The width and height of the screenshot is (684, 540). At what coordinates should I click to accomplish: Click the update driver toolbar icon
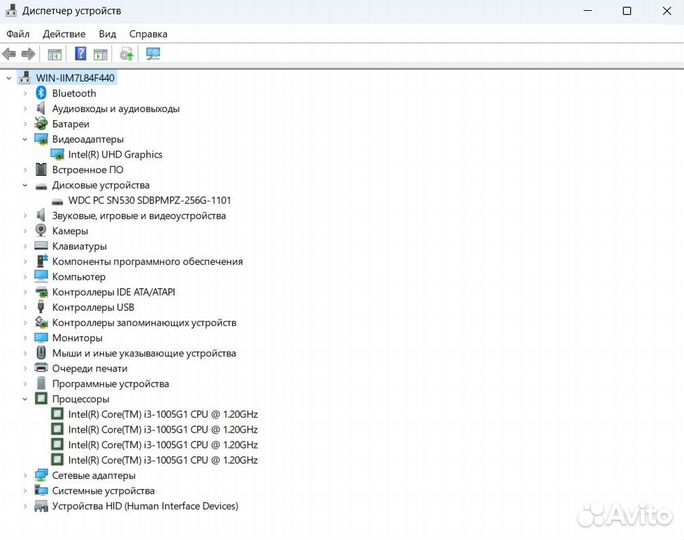127,54
